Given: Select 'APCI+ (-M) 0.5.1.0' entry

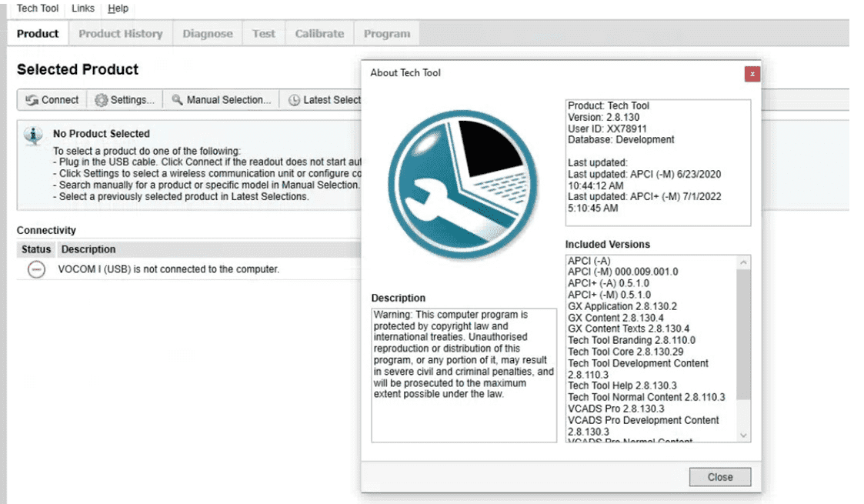Looking at the screenshot, I should [609, 295].
